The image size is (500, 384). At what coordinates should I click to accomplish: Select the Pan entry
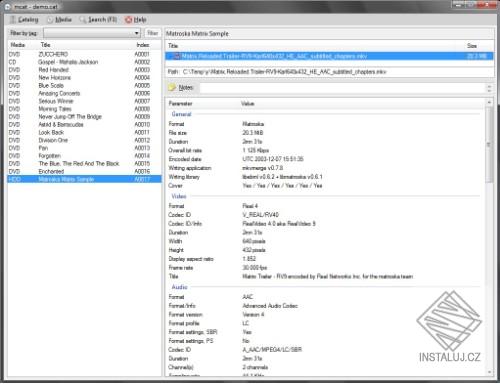[x=84, y=148]
